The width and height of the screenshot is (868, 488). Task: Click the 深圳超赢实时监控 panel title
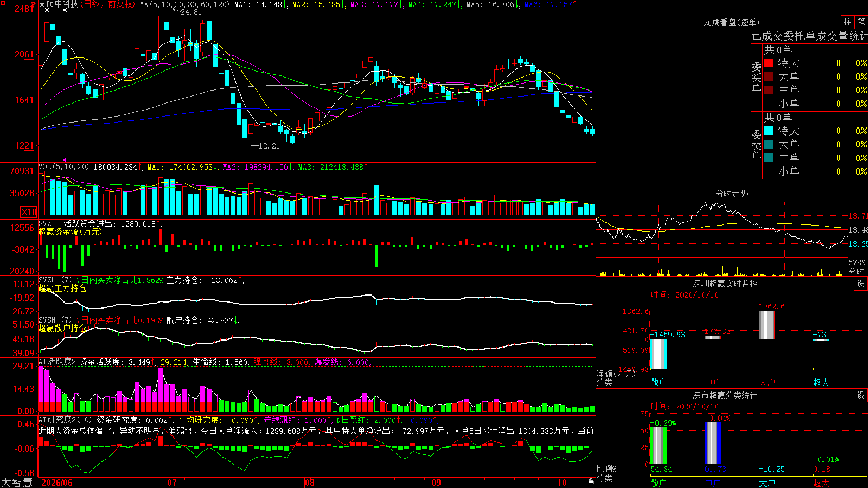coord(725,284)
